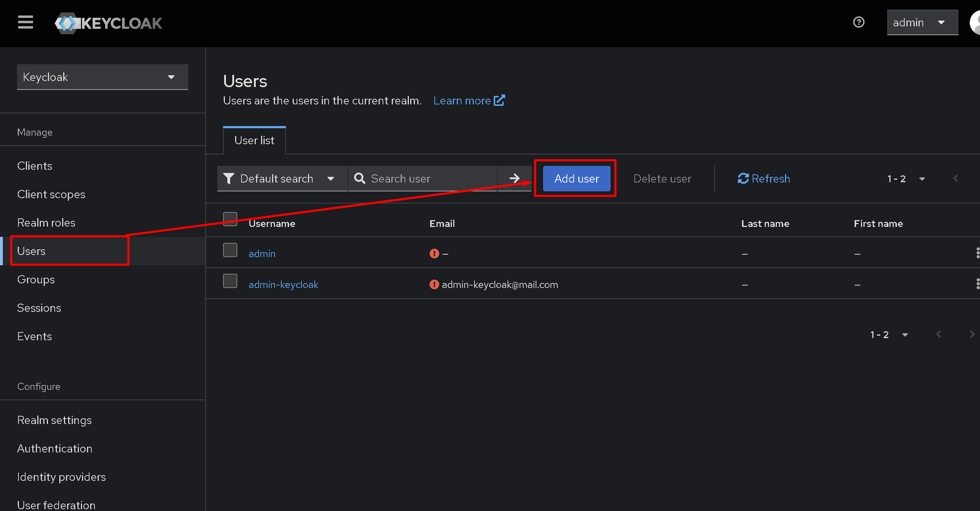Viewport: 980px width, 511px height.
Task: Check the admin-keycloak user checkbox
Action: pyautogui.click(x=230, y=281)
